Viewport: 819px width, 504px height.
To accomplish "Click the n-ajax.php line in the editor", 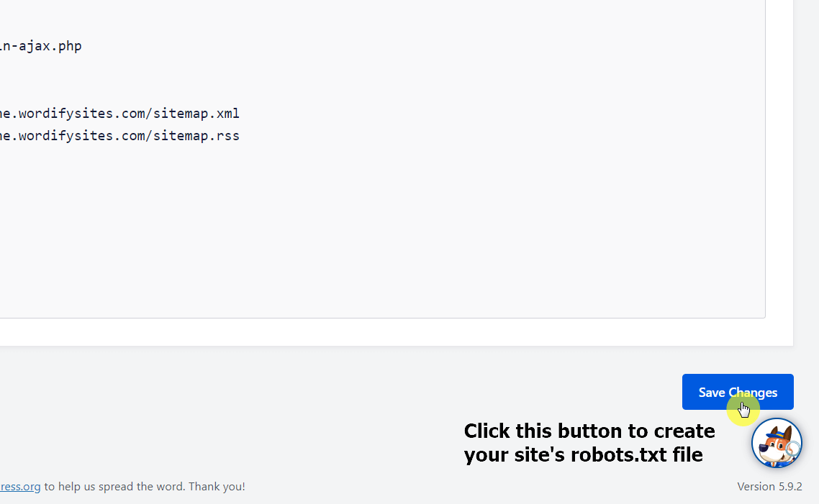I will coord(40,45).
